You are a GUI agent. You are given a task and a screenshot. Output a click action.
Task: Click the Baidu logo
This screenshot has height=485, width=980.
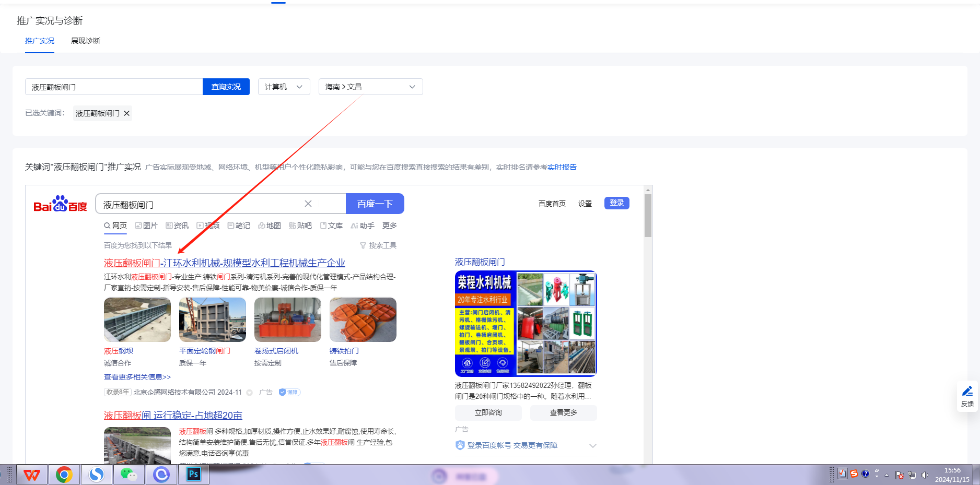click(x=60, y=204)
